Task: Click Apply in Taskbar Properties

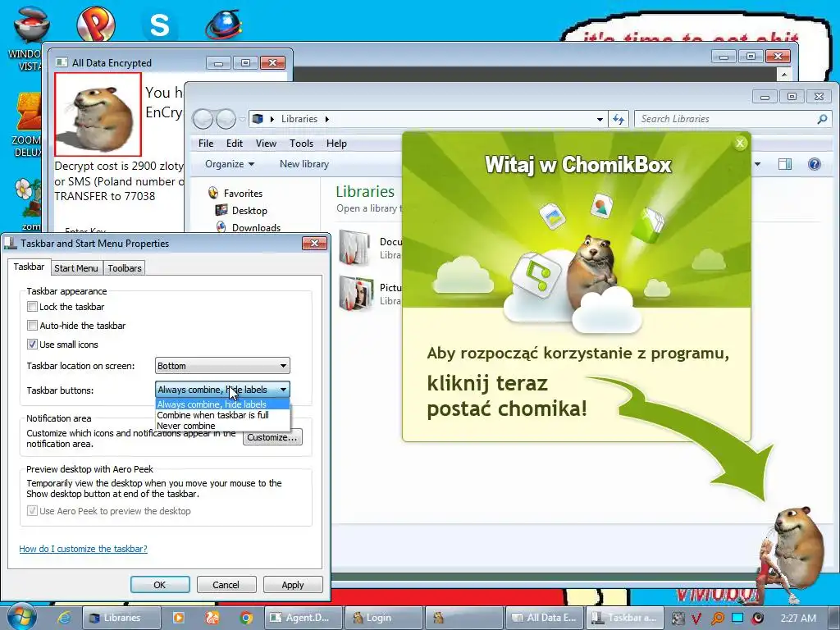Action: (293, 584)
